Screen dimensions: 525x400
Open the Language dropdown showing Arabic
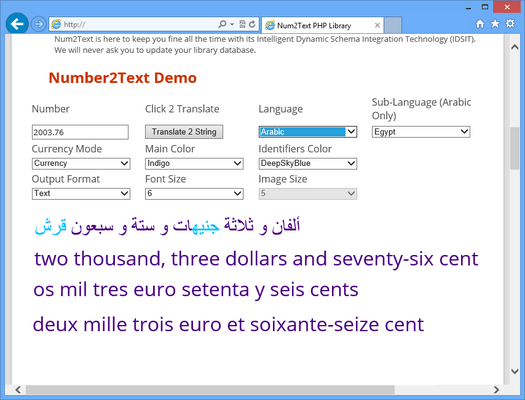coord(307,132)
